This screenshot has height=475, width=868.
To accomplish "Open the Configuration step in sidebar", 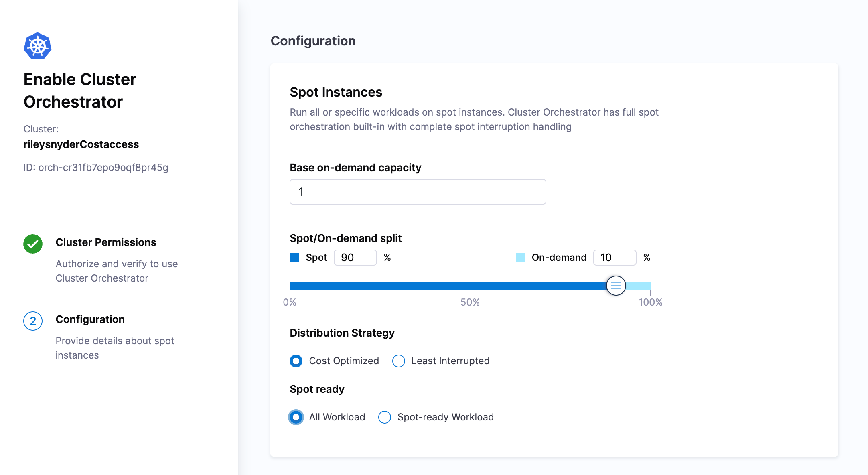I will point(90,319).
